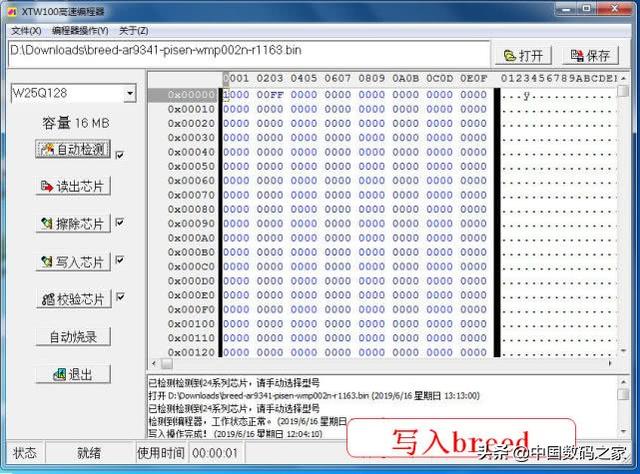The width and height of the screenshot is (640, 474).
Task: Click the address row 0x00080
Action: tap(191, 209)
